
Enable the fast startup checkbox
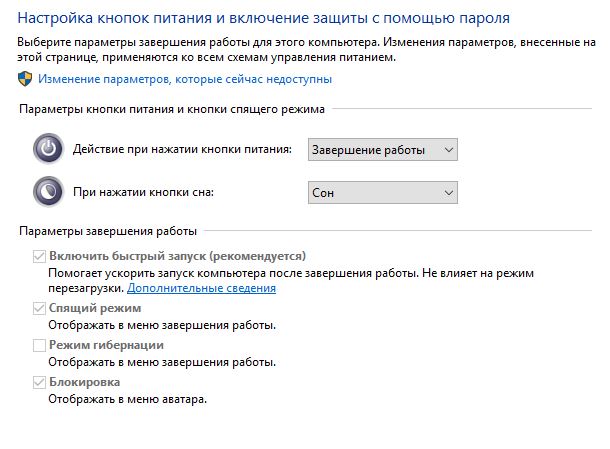pyautogui.click(x=40, y=256)
